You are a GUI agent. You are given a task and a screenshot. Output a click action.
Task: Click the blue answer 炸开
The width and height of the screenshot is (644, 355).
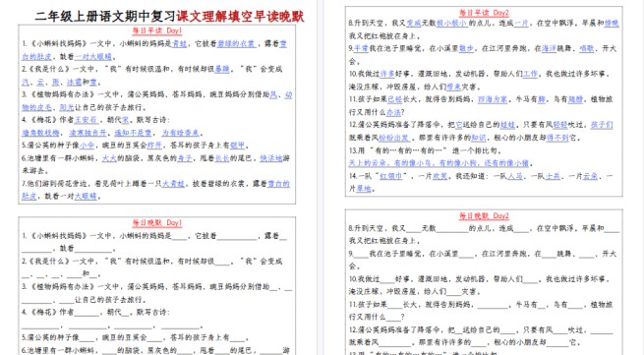tap(154, 145)
